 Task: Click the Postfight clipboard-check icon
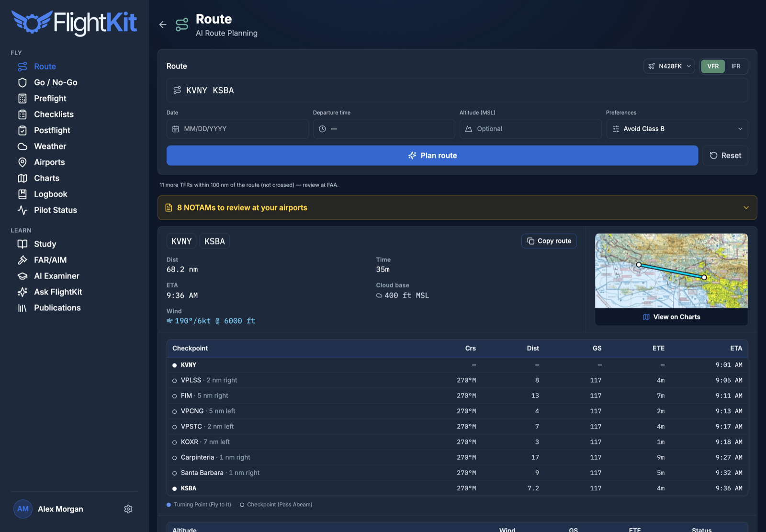click(x=23, y=130)
